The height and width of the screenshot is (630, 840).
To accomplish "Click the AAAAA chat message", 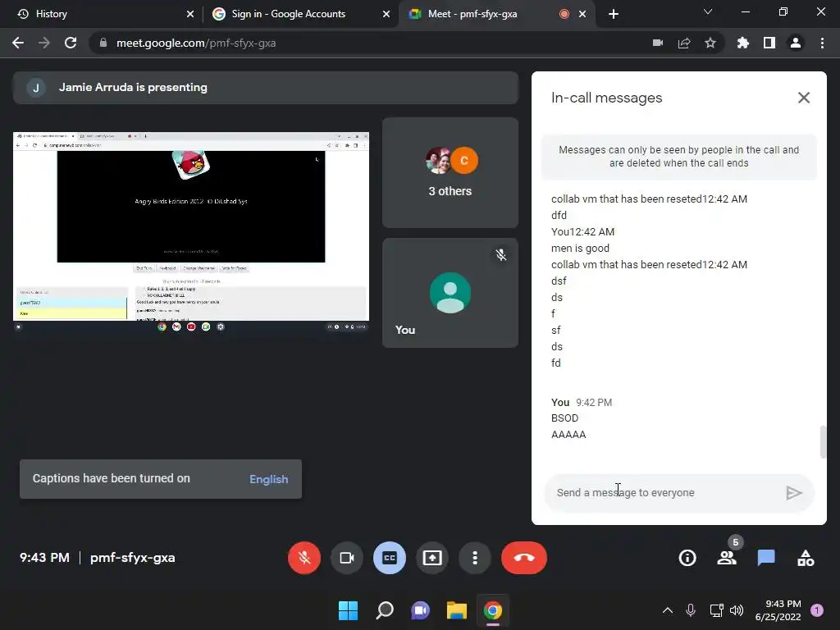I will click(568, 435).
